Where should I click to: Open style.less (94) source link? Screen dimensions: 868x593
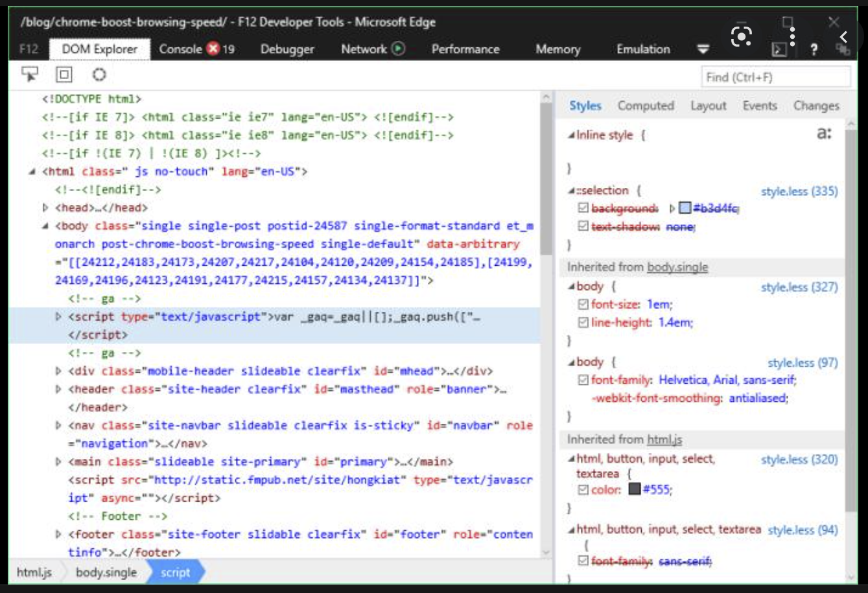pyautogui.click(x=803, y=530)
